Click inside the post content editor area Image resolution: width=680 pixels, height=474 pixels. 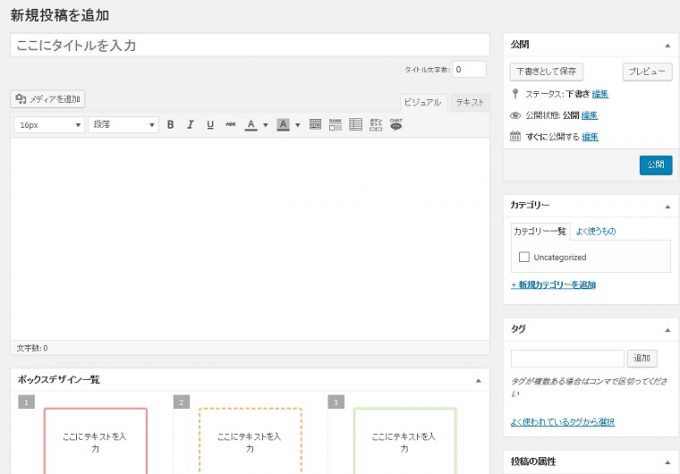[x=250, y=239]
